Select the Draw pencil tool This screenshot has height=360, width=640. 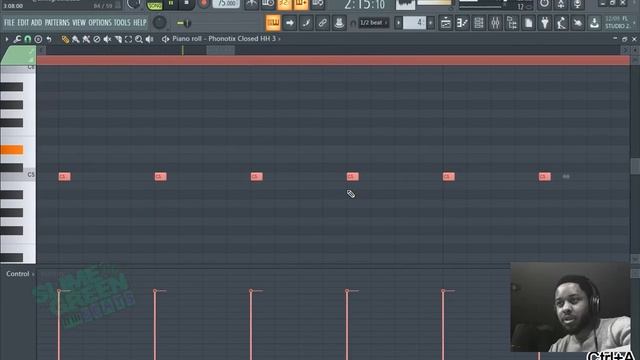point(65,39)
